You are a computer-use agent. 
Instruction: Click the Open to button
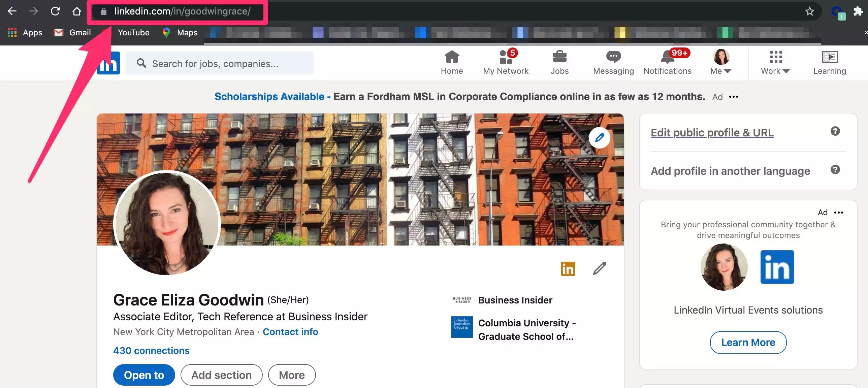[144, 375]
